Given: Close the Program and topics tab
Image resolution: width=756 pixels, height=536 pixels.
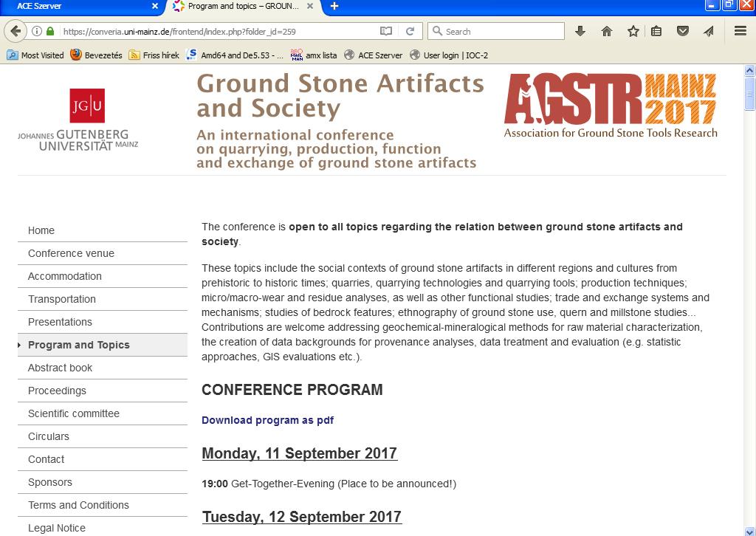Looking at the screenshot, I should (310, 6).
